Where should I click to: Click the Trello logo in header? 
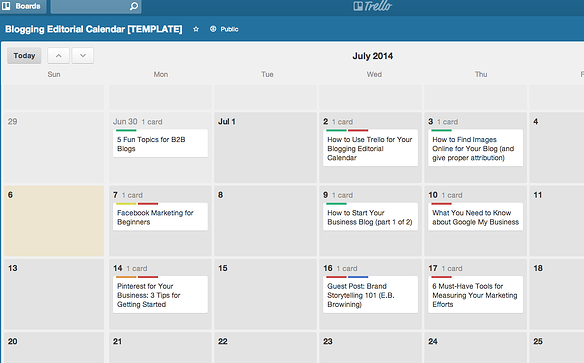(372, 6)
